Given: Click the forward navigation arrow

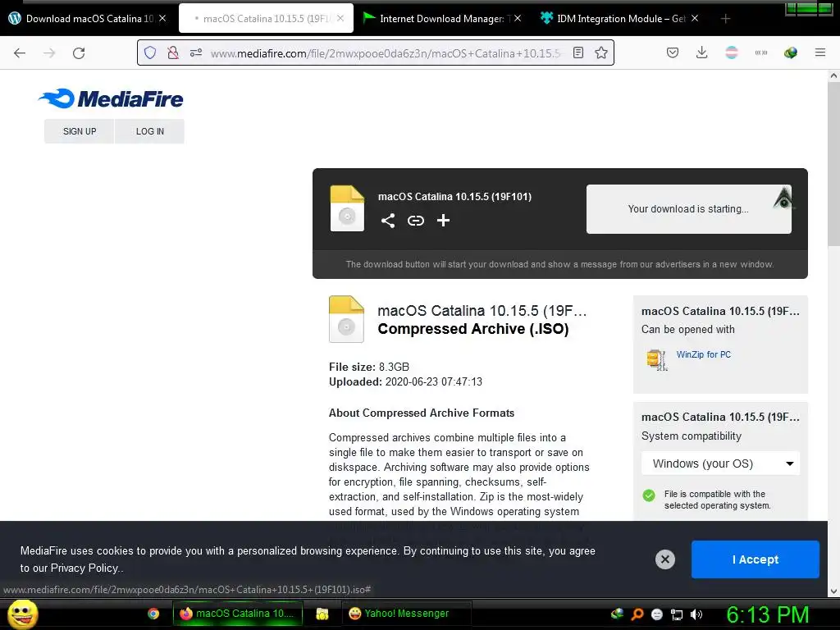Looking at the screenshot, I should [49, 53].
